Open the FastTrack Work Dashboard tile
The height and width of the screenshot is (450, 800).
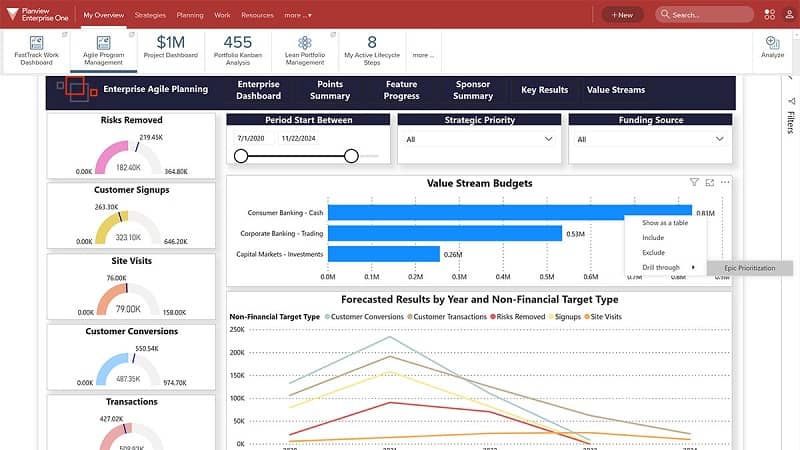click(36, 49)
